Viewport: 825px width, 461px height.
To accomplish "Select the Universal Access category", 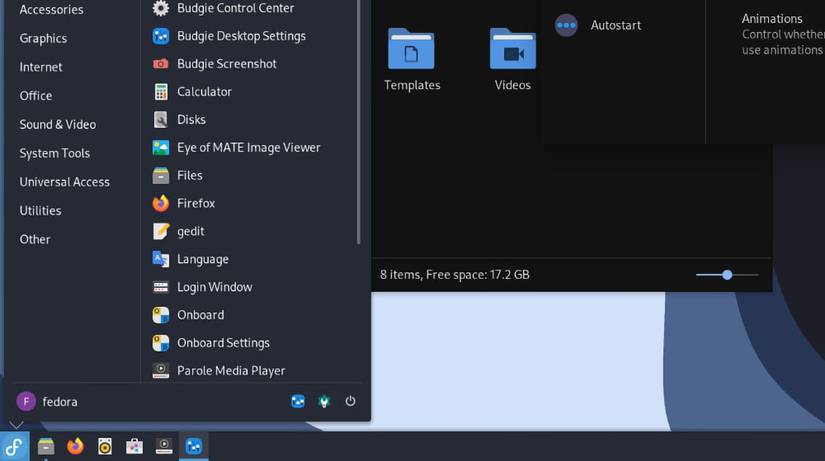I will pyautogui.click(x=65, y=182).
